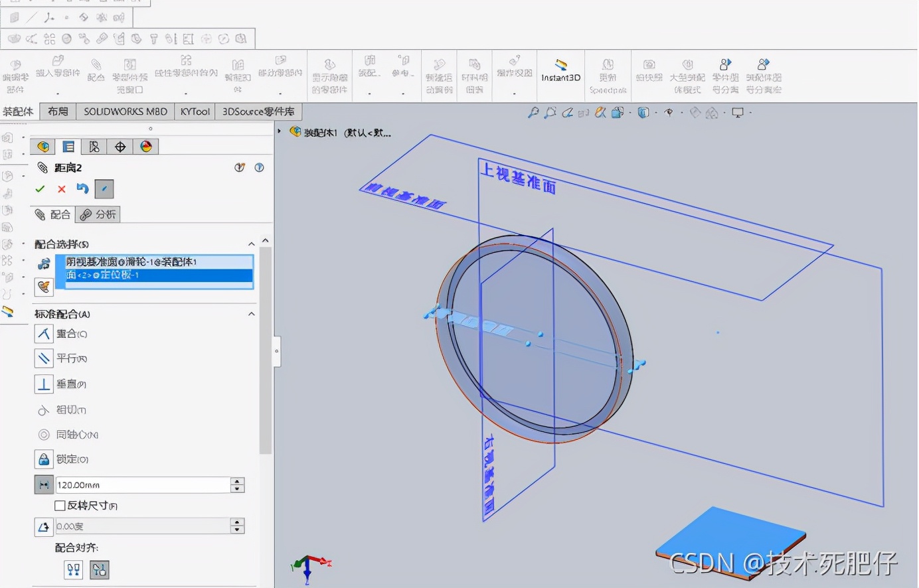The width and height of the screenshot is (919, 588).
Task: Open the 配合 (Mate) tool in the ribbon
Action: tap(96, 73)
